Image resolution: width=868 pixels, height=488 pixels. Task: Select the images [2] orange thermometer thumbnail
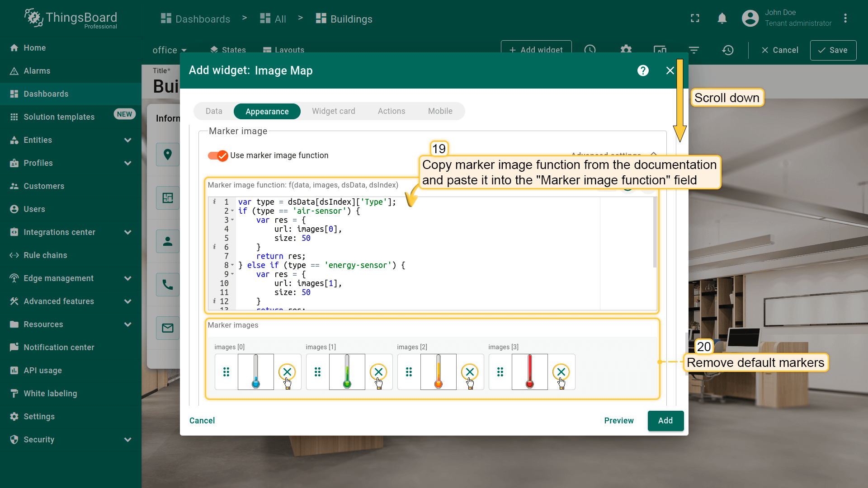(x=438, y=372)
